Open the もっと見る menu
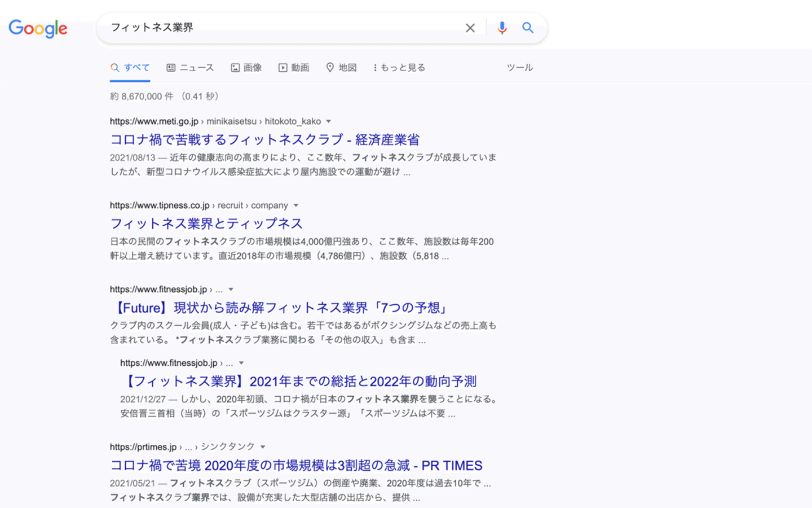 pyautogui.click(x=399, y=68)
